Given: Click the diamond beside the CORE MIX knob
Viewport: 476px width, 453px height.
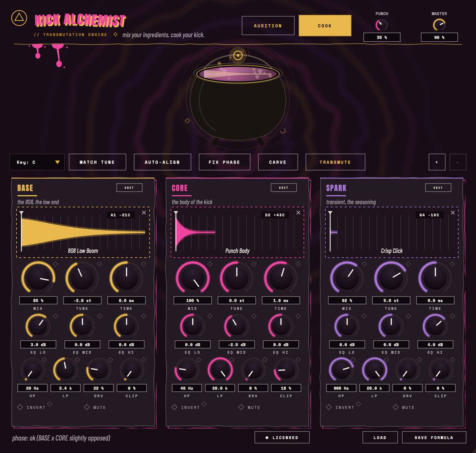Looking at the screenshot, I should pos(210,264).
